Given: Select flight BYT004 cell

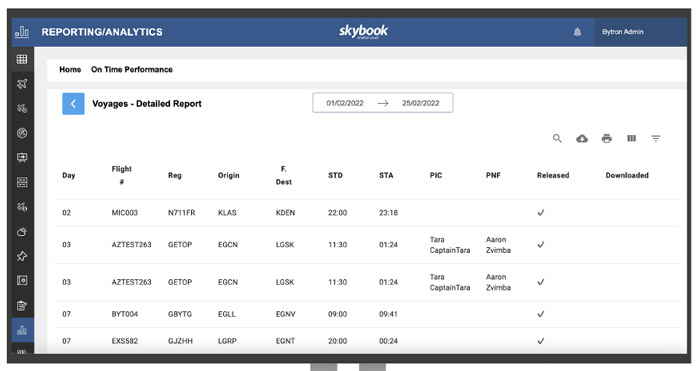Looking at the screenshot, I should point(125,314).
